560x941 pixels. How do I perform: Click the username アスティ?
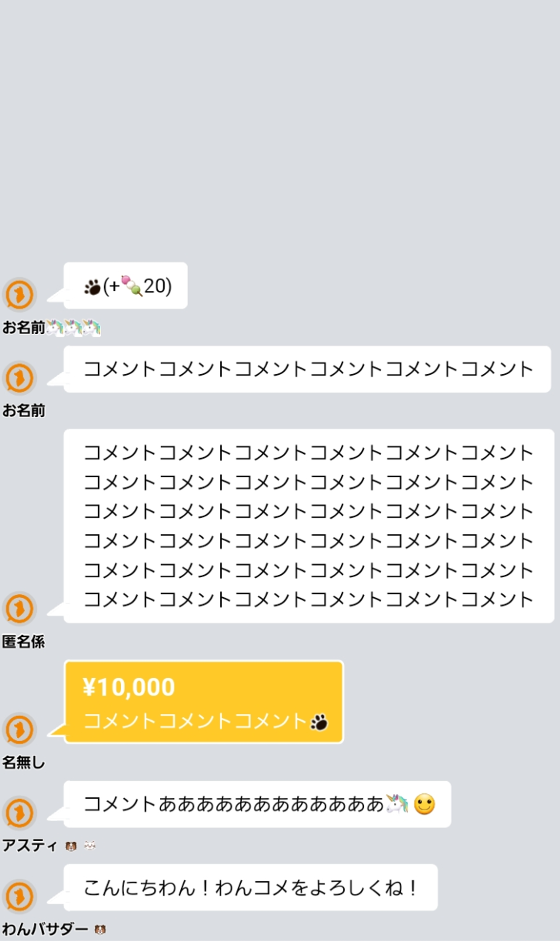point(30,845)
